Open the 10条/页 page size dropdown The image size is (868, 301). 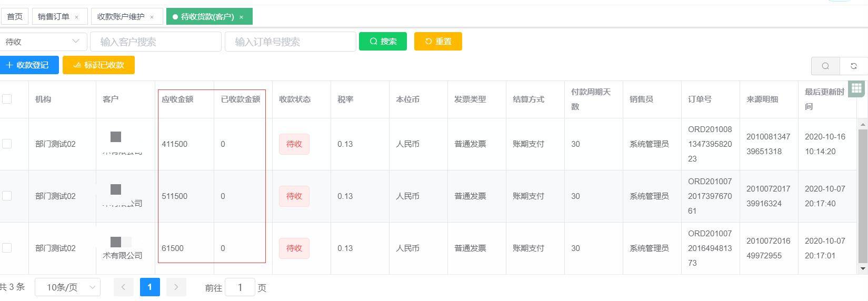[x=67, y=287]
